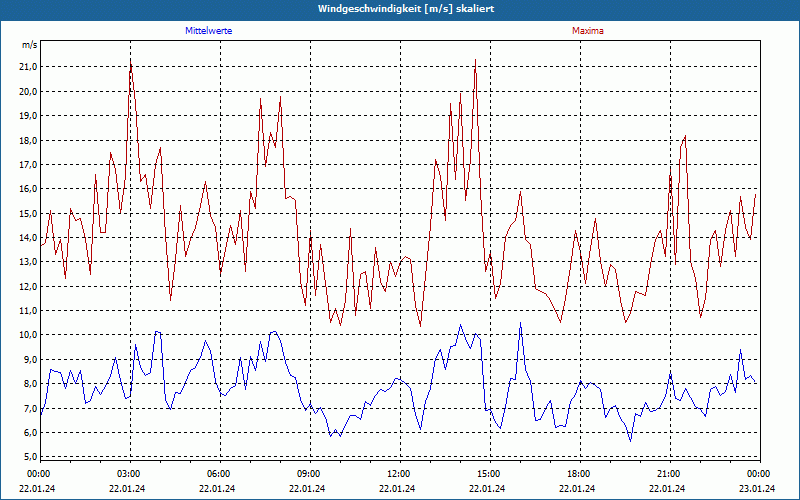Click the 21:00 time axis label
The image size is (800, 500).
click(x=668, y=474)
